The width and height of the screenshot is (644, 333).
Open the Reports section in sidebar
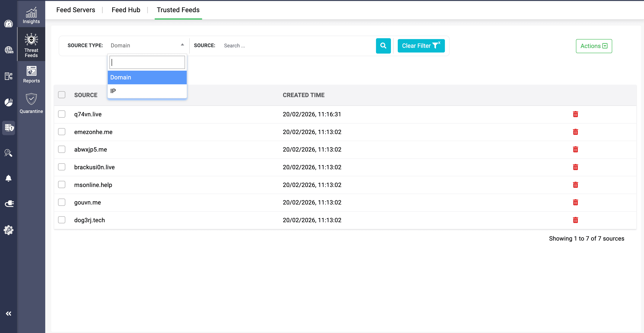point(31,74)
